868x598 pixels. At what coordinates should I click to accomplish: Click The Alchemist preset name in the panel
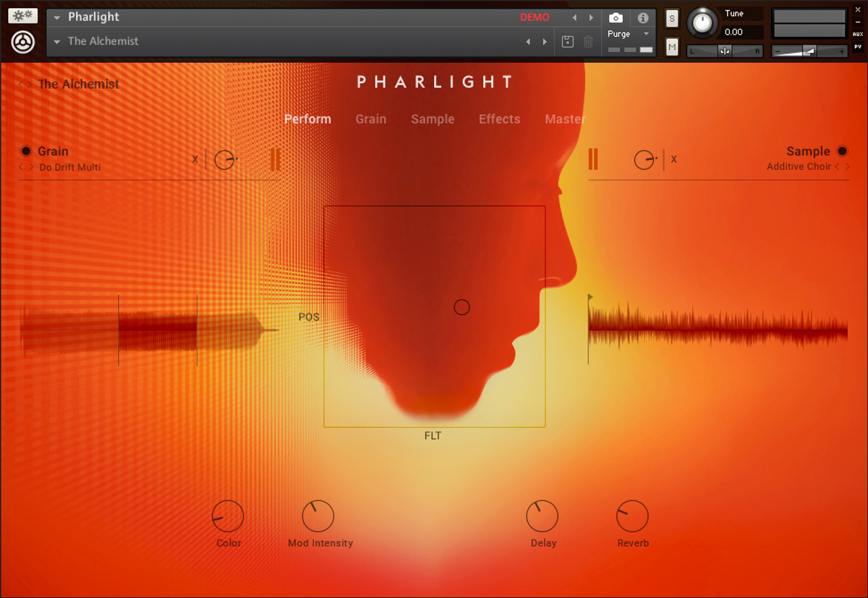coord(78,85)
